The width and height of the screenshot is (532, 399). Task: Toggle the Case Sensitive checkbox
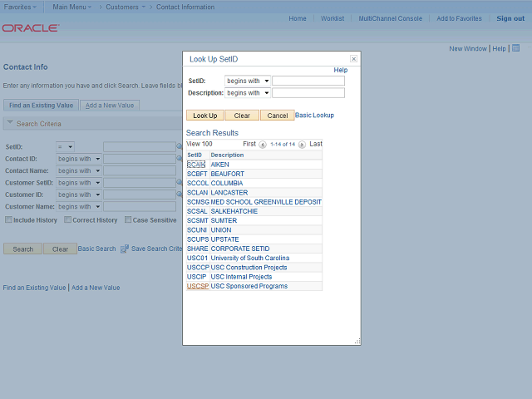[128, 219]
